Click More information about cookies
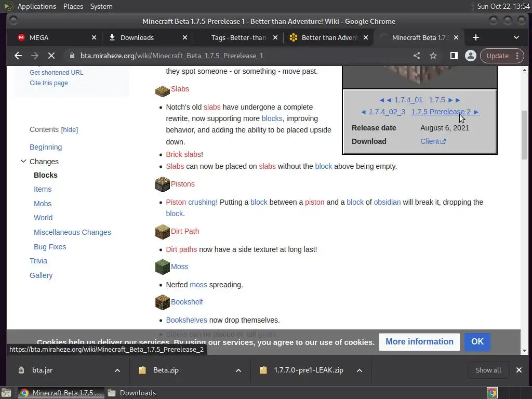 [x=419, y=342]
